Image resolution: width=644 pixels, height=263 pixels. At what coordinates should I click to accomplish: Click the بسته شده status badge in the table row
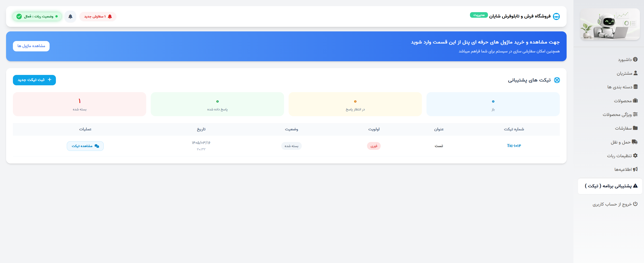pos(291,146)
